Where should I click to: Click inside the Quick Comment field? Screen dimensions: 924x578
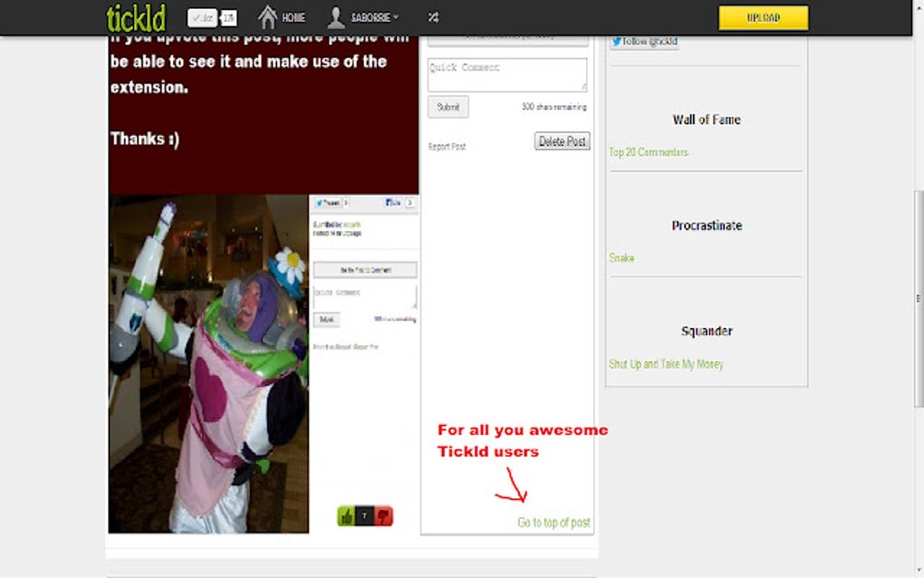(507, 72)
